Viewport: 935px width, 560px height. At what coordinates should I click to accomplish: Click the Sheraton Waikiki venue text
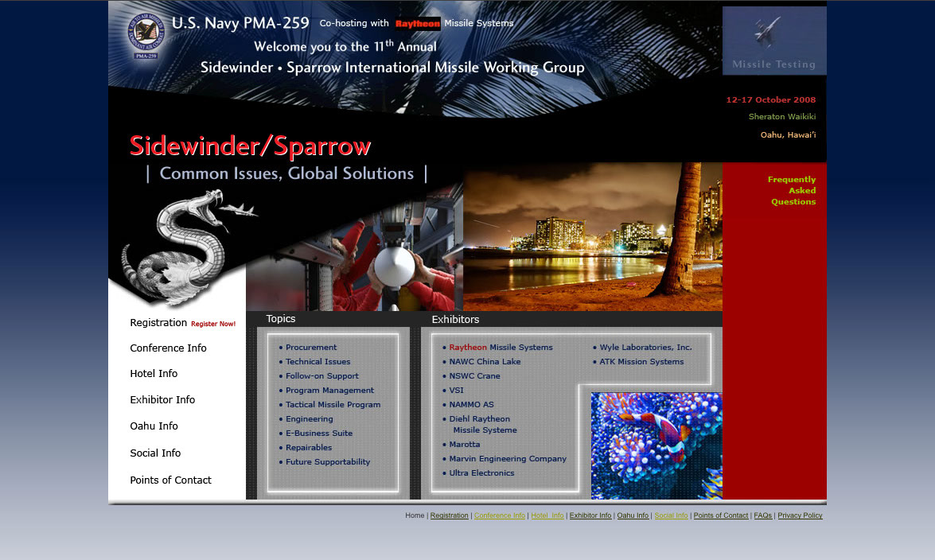point(782,117)
